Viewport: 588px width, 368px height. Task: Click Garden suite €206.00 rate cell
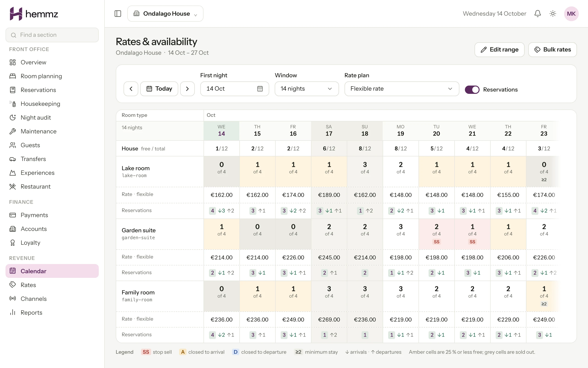tap(508, 258)
